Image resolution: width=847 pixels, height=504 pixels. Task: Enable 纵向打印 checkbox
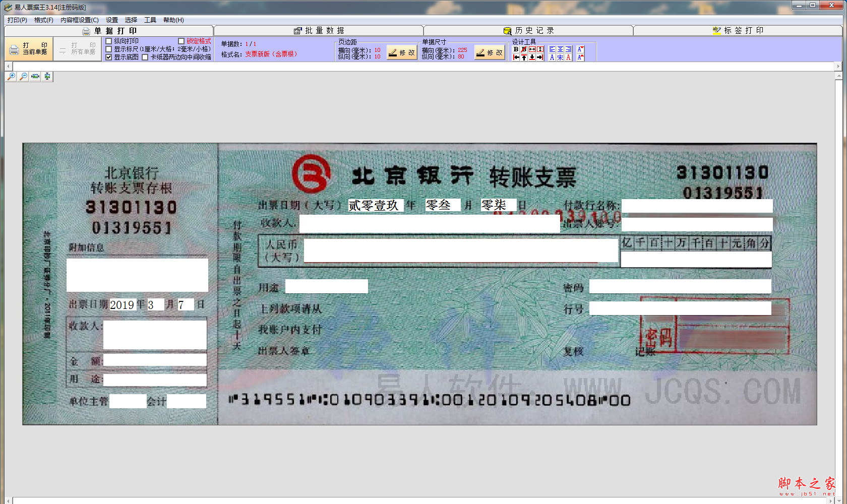pyautogui.click(x=108, y=41)
